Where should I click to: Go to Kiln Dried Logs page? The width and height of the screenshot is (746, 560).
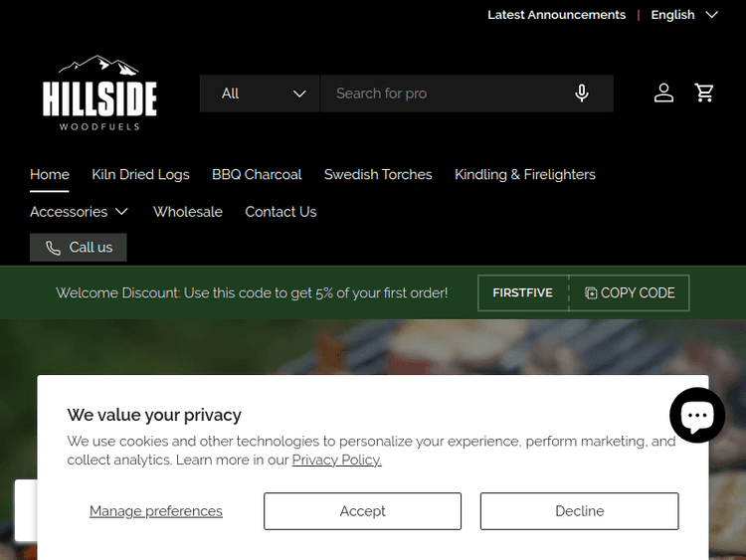(x=140, y=174)
